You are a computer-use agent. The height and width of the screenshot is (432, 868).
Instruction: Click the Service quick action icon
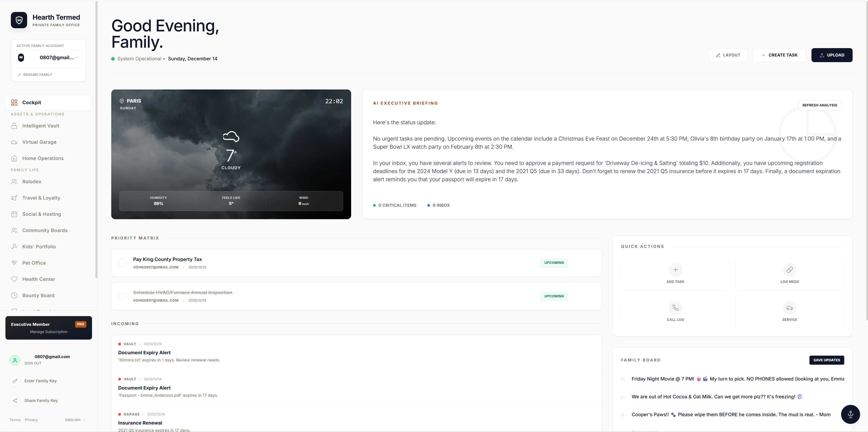pos(790,308)
